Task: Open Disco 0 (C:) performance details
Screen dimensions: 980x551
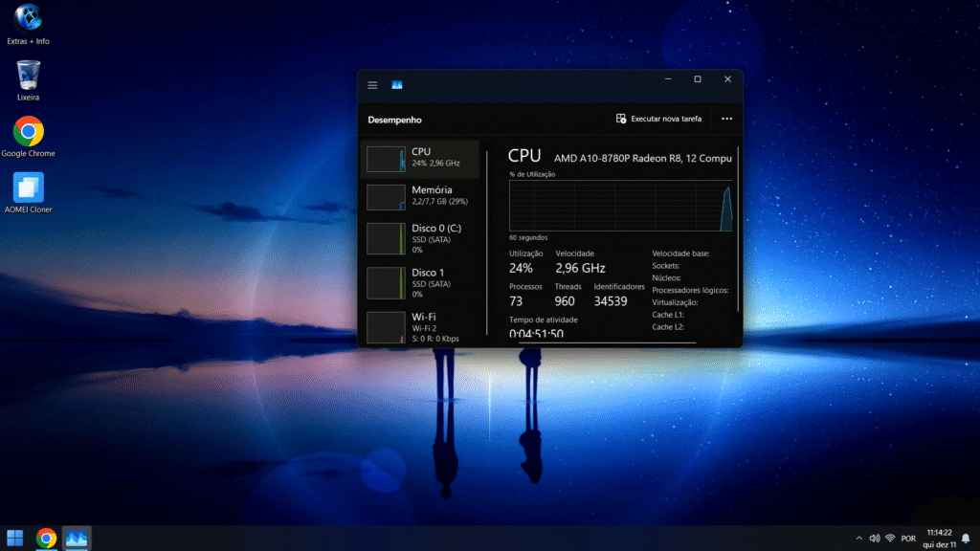Action: point(420,238)
